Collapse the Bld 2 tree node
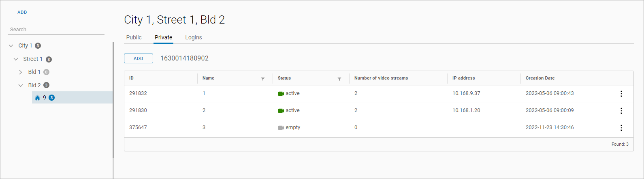This screenshot has width=644, height=179. [x=21, y=86]
